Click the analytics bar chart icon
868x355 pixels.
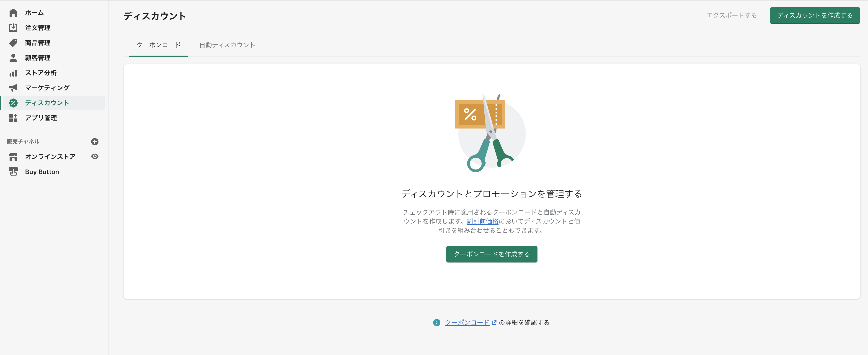tap(13, 73)
